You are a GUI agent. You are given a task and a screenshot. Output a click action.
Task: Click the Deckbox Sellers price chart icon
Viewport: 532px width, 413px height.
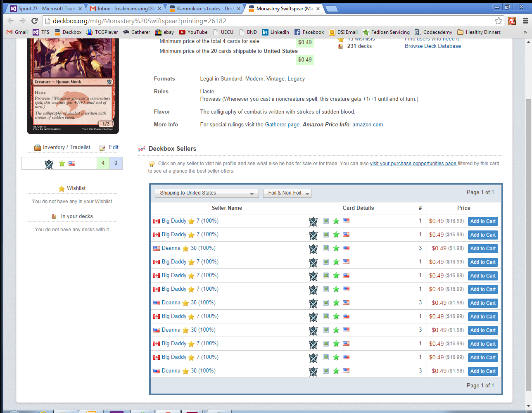(x=142, y=149)
